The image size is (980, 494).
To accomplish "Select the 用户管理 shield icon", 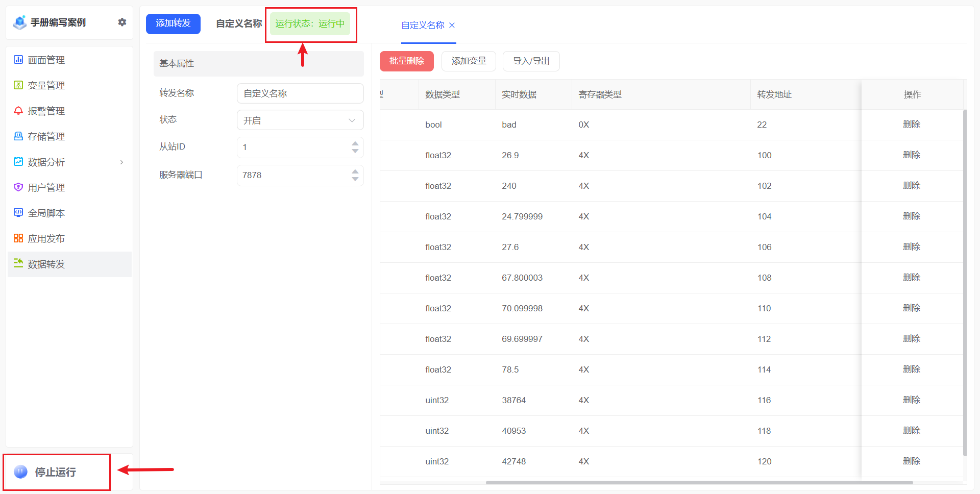I will (18, 187).
